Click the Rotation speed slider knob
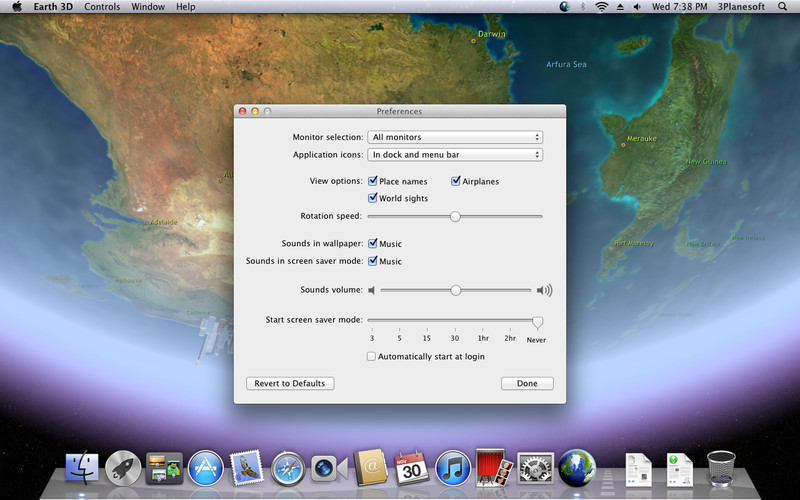 tap(455, 216)
